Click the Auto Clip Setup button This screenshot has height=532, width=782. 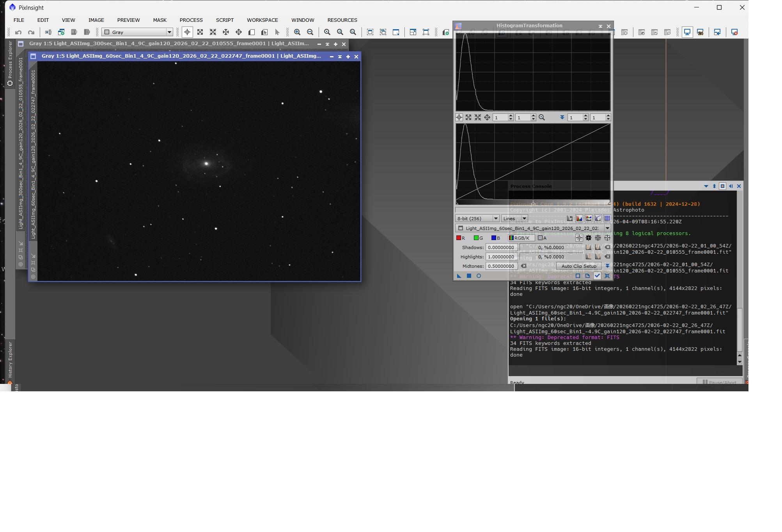pos(578,266)
